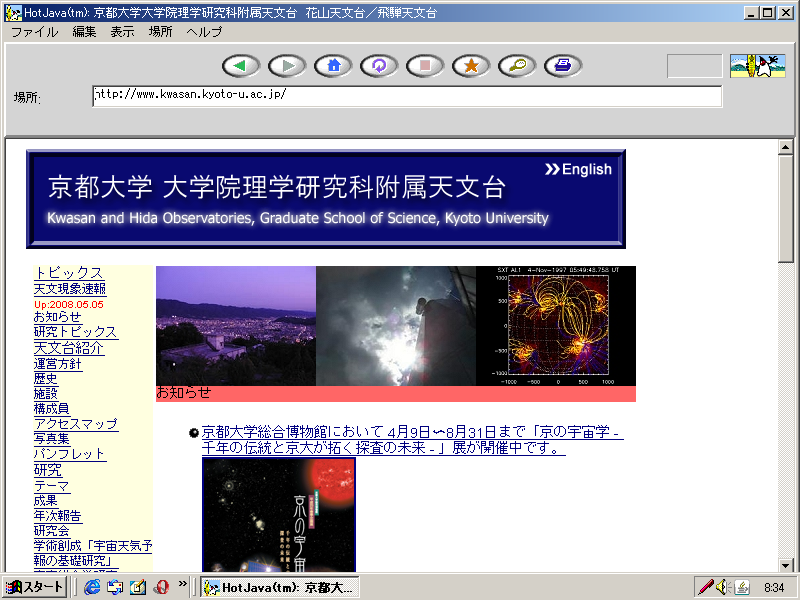Open the 天文台紹介 link
800x600 pixels.
(x=69, y=348)
